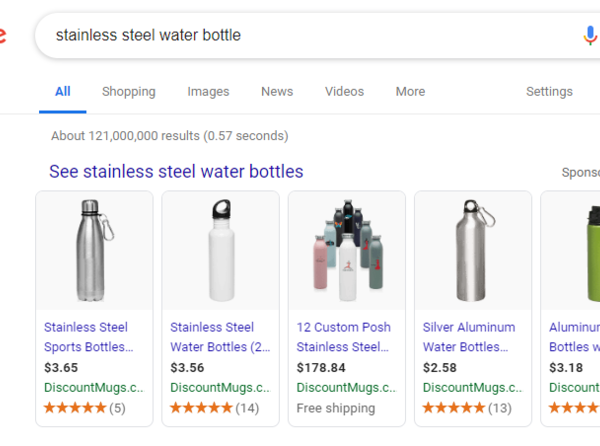Open the 12 custom Posh bottles image

346,250
